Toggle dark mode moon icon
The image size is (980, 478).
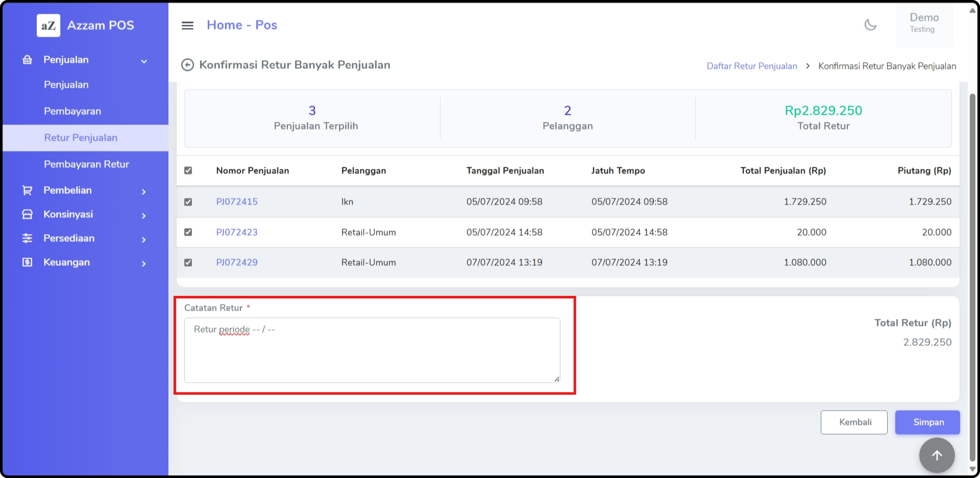point(870,25)
